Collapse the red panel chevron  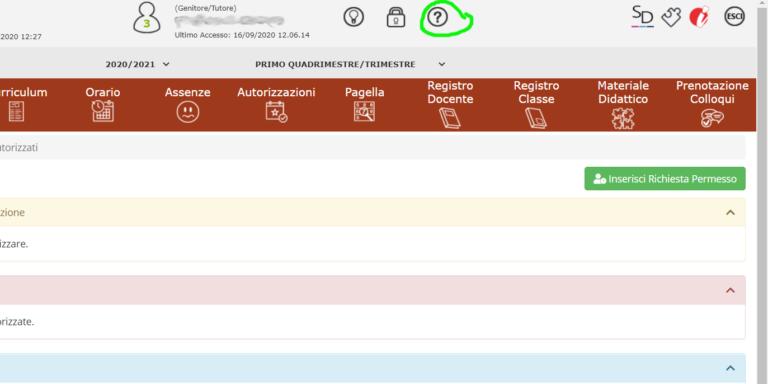pos(730,290)
